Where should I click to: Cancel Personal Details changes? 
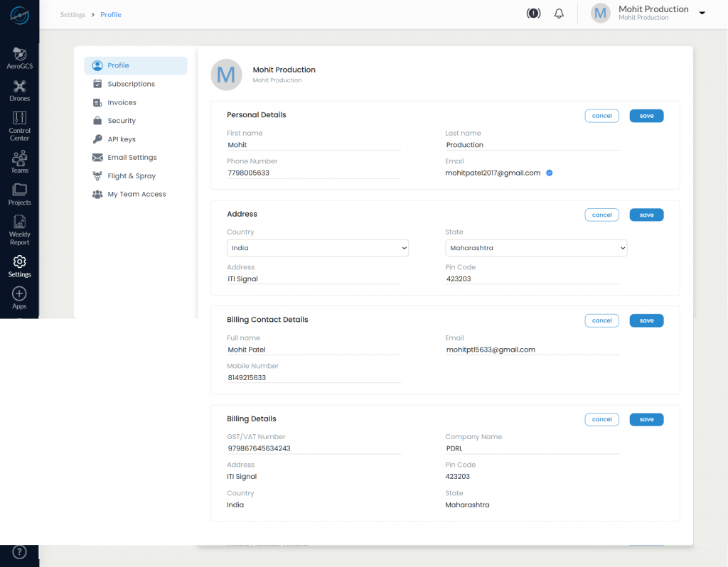click(x=601, y=116)
